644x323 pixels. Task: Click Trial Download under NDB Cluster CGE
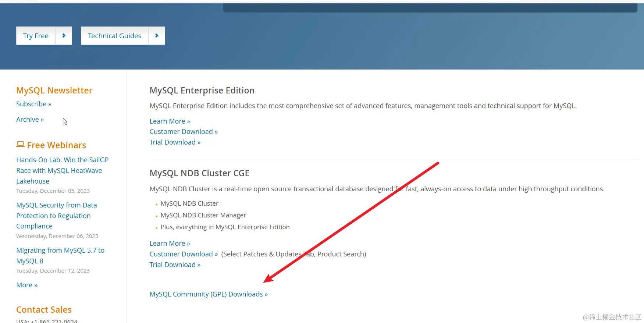[x=175, y=265]
